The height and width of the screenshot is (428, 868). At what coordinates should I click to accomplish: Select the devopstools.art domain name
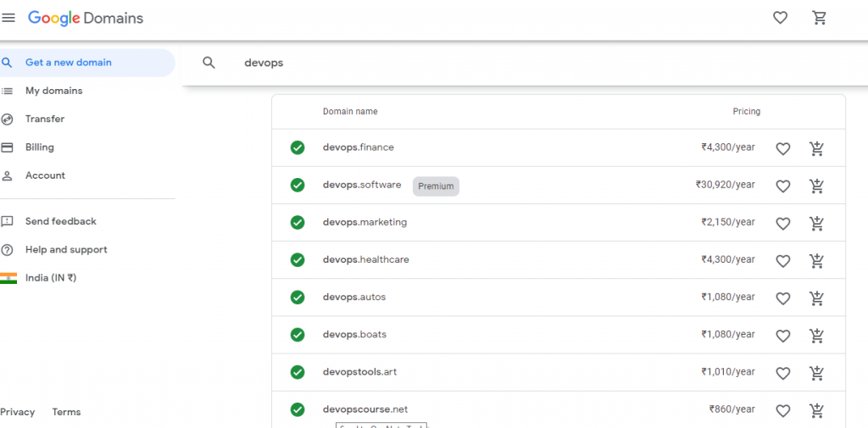[359, 372]
